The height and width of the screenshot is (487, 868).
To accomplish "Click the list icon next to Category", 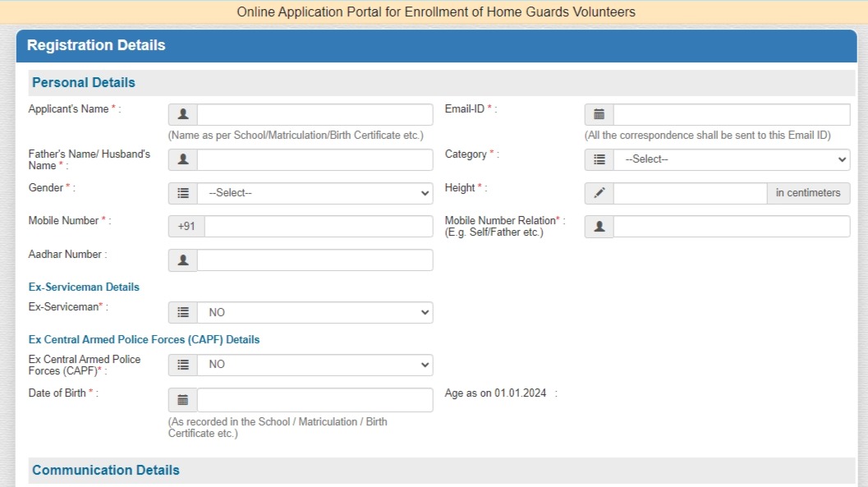I will [x=599, y=159].
